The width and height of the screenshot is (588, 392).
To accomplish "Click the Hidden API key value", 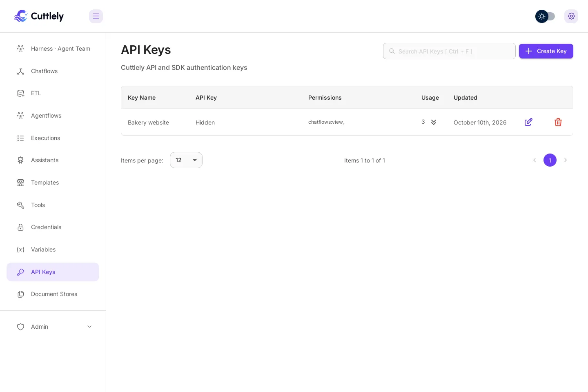I will [x=205, y=122].
